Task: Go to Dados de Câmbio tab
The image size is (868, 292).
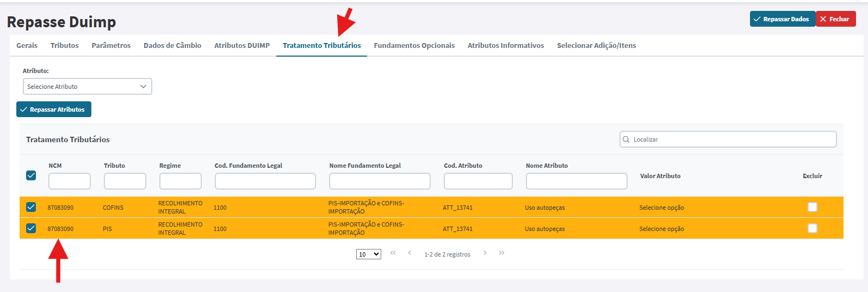Action: coord(172,45)
